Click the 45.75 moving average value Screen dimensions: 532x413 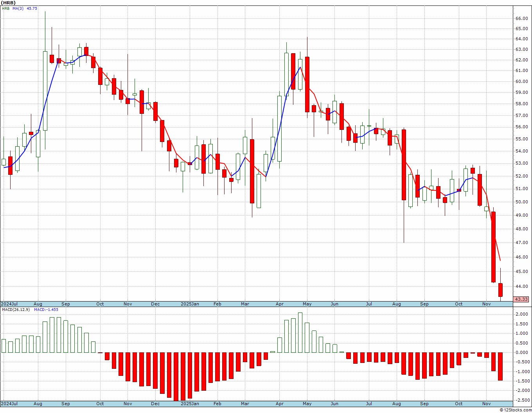32,8
